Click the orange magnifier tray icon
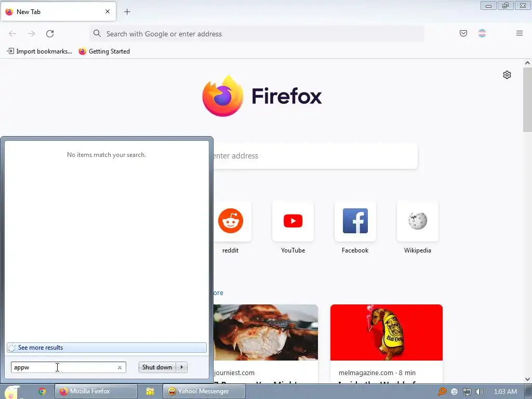The image size is (532, 399). pos(442,392)
